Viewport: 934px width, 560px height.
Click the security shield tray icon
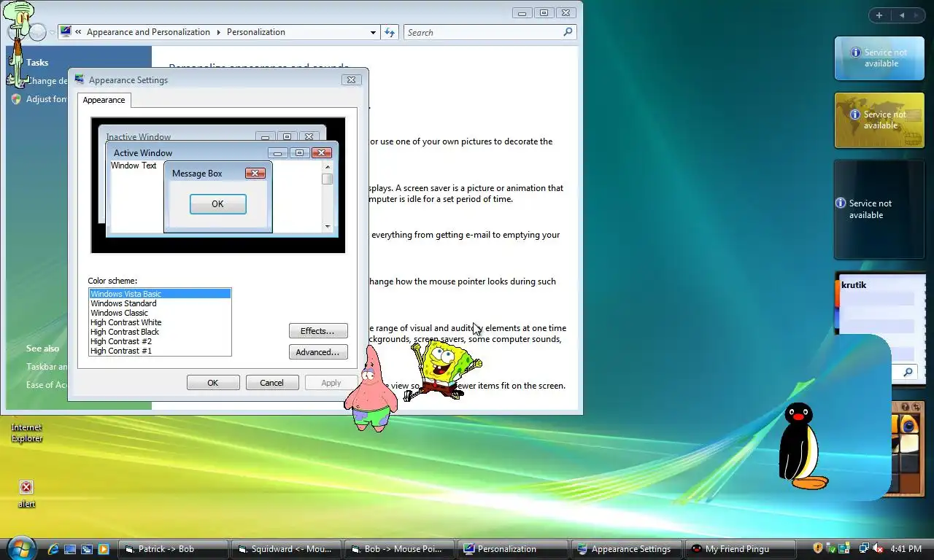818,548
